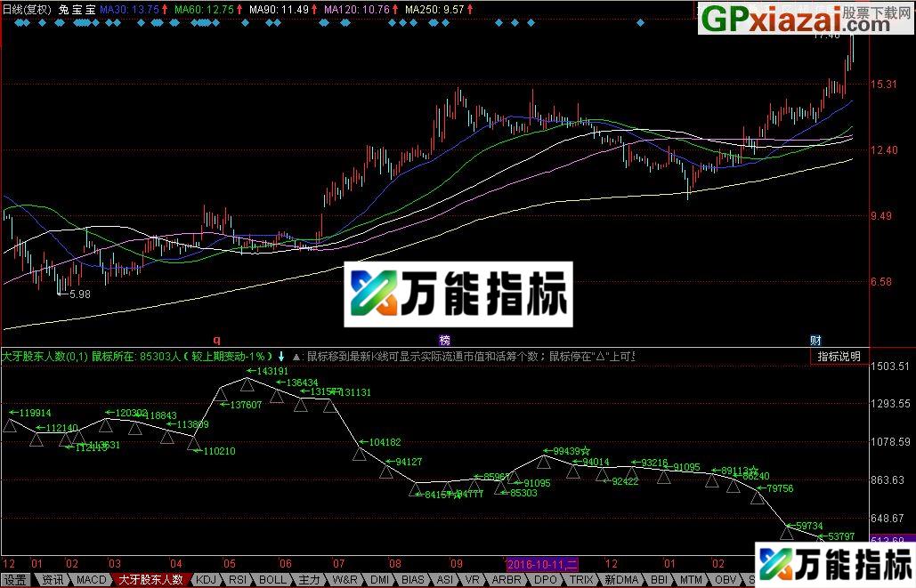Open the 主力 indicator tab
The image size is (916, 588).
click(x=308, y=579)
